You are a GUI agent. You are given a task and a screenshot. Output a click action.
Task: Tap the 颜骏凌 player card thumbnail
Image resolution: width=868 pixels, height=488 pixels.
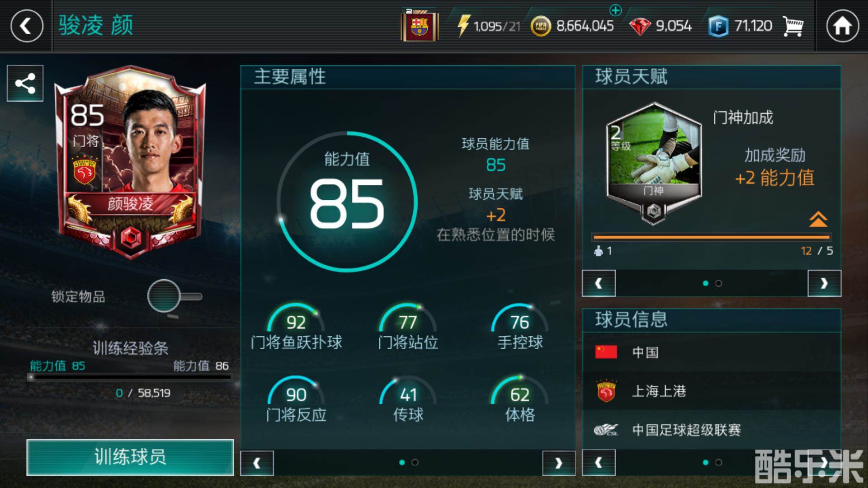pos(130,163)
